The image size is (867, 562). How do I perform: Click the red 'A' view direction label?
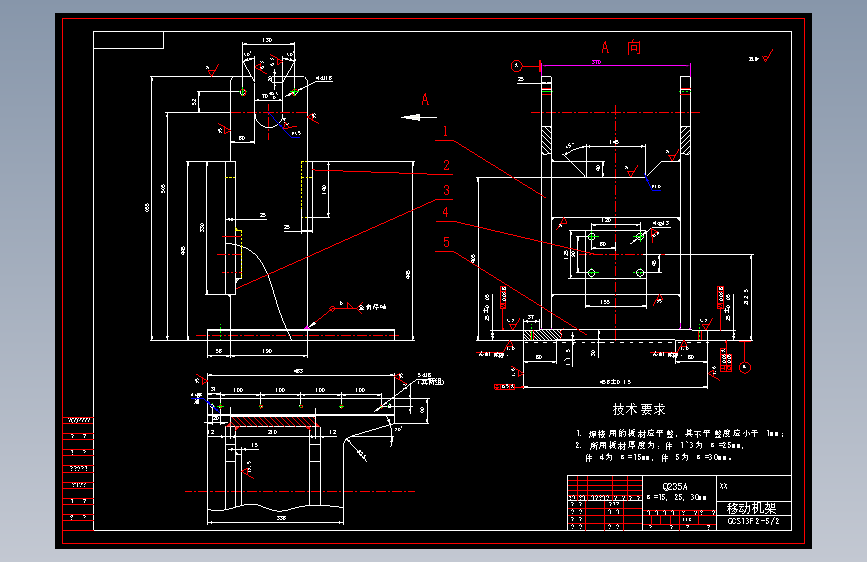point(425,100)
